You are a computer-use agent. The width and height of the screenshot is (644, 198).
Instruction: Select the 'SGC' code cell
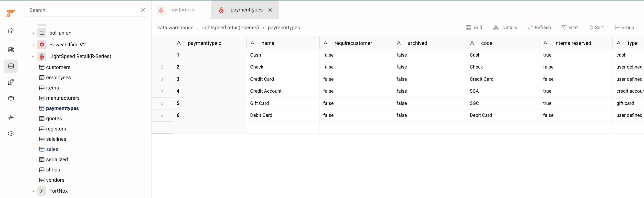(503, 103)
